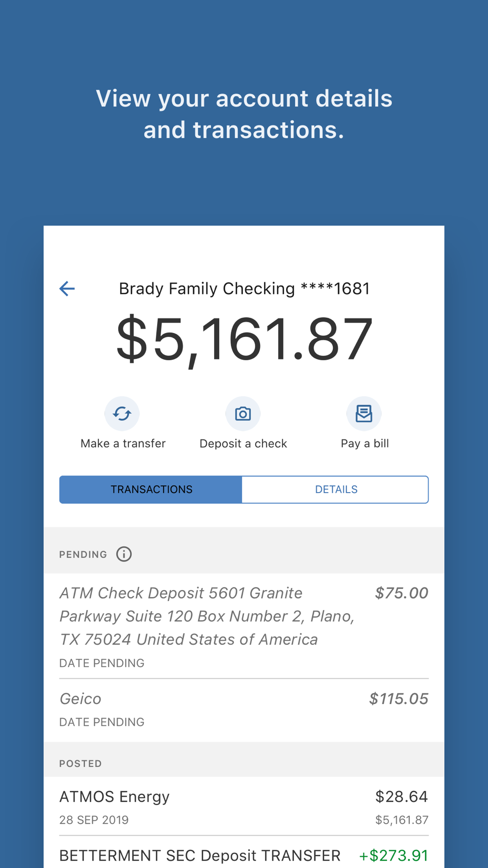Click the $28.64 ATMOS Energy amount
The width and height of the screenshot is (488, 868).
pyautogui.click(x=402, y=797)
